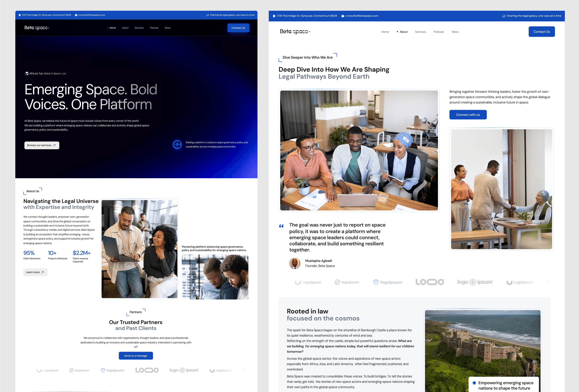The height and width of the screenshot is (392, 579).
Task: Click the blue quotation mark icon
Action: click(x=281, y=226)
